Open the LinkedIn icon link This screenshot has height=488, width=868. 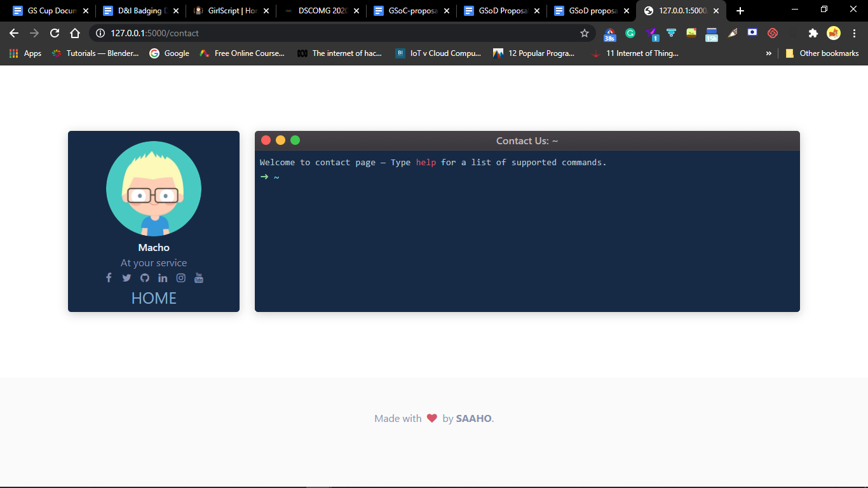pyautogui.click(x=163, y=278)
